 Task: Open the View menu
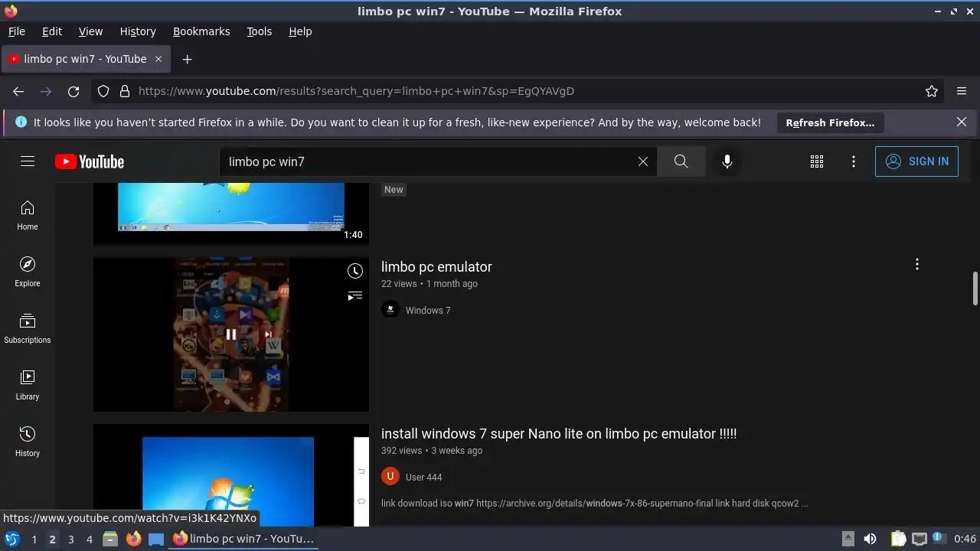pos(90,31)
